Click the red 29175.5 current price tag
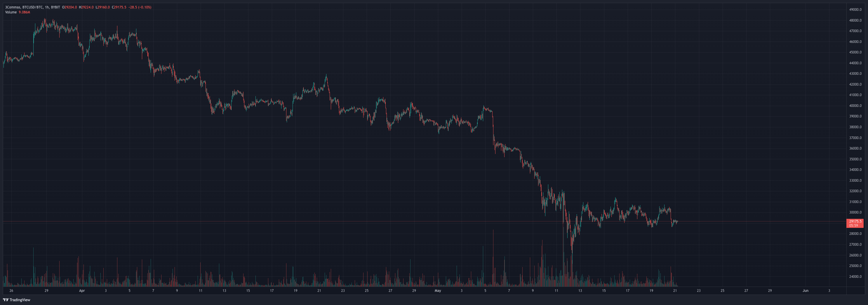 855,221
